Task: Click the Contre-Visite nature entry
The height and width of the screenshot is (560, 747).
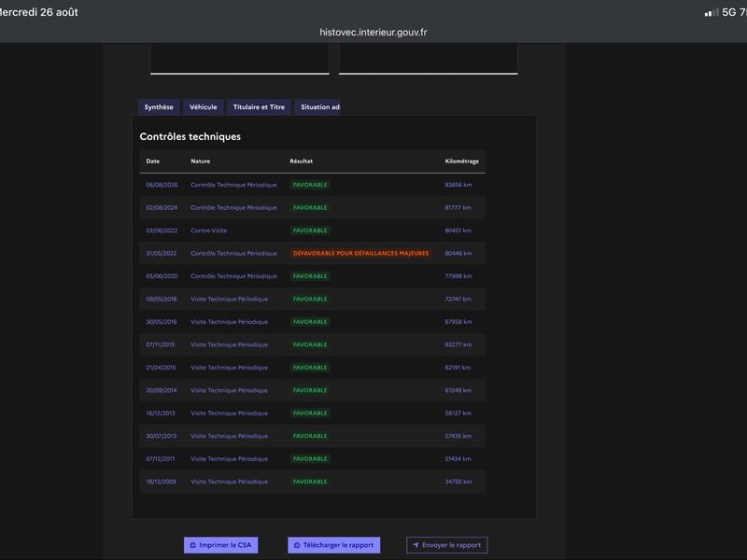Action: click(x=208, y=231)
